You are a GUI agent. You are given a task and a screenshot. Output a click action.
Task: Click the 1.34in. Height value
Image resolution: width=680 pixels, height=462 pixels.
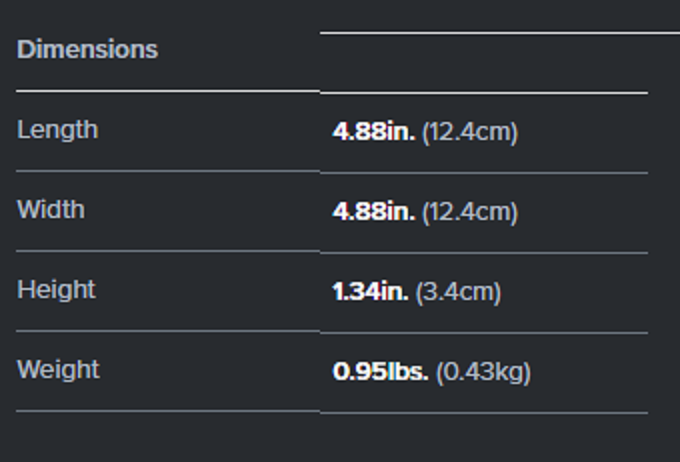coord(370,292)
